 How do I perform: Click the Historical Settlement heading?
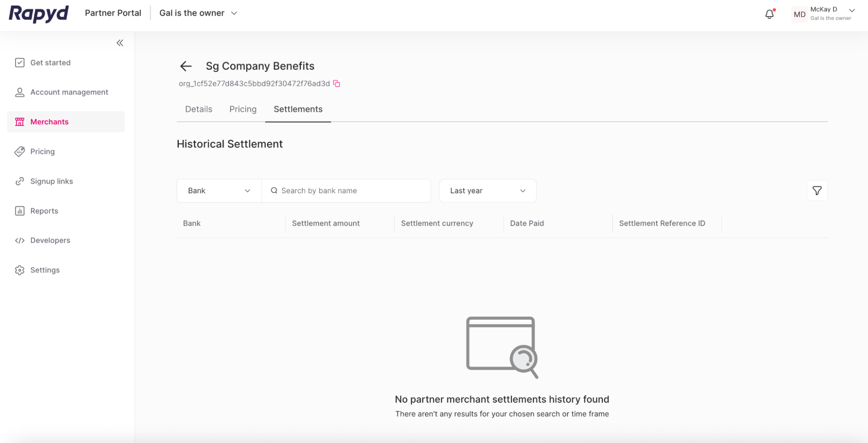tap(230, 144)
